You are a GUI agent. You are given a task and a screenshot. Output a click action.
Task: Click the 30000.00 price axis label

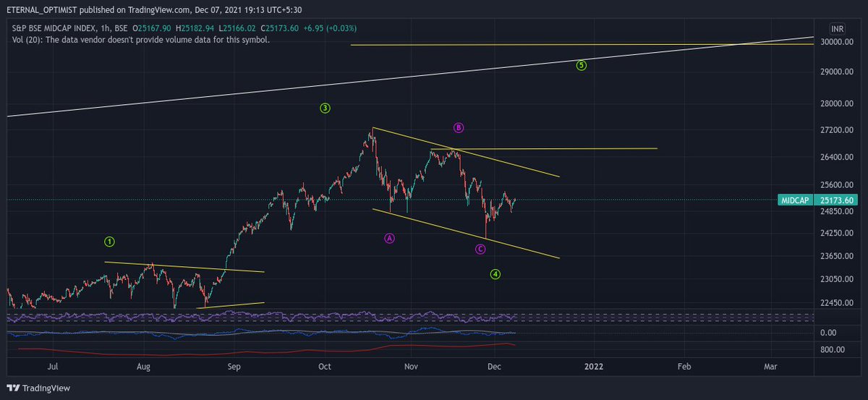[x=835, y=42]
